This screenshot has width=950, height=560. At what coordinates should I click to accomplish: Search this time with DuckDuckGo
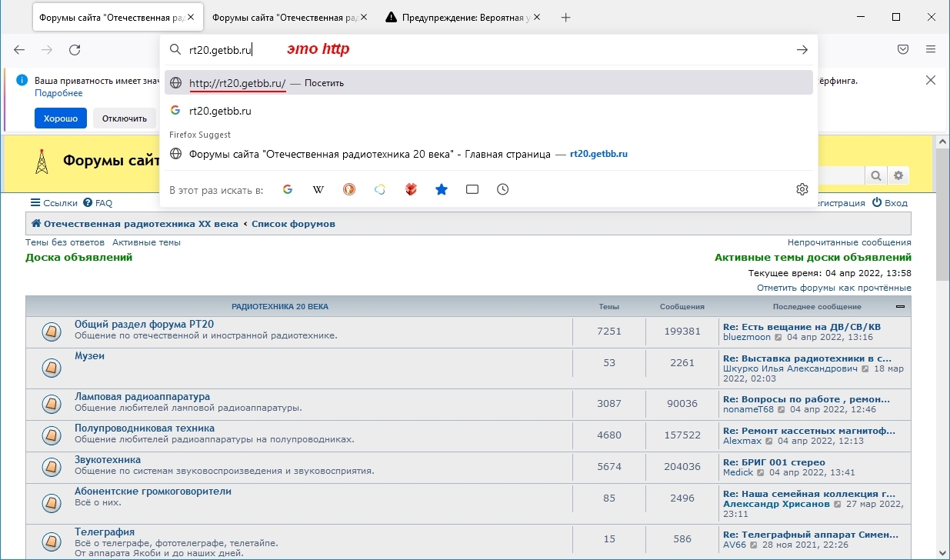tap(349, 189)
